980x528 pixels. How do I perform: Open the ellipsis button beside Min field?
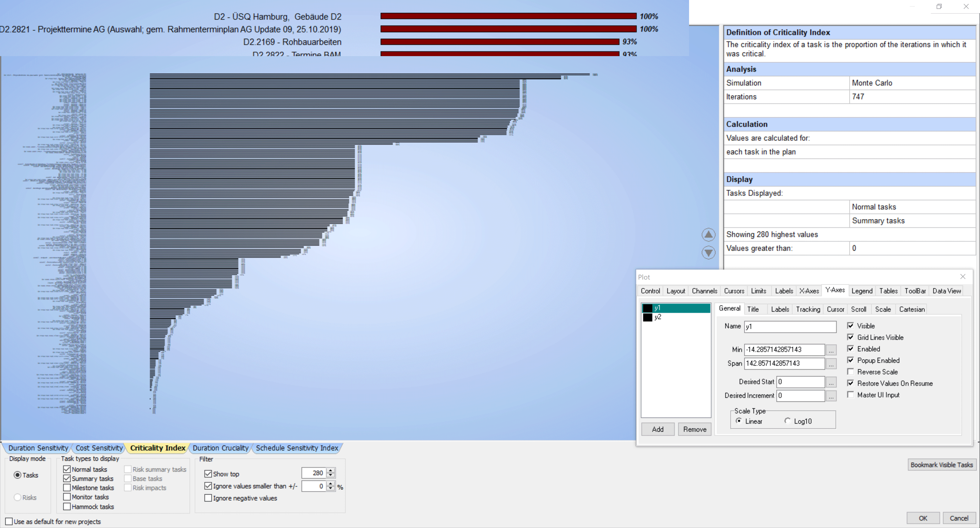[x=831, y=350]
